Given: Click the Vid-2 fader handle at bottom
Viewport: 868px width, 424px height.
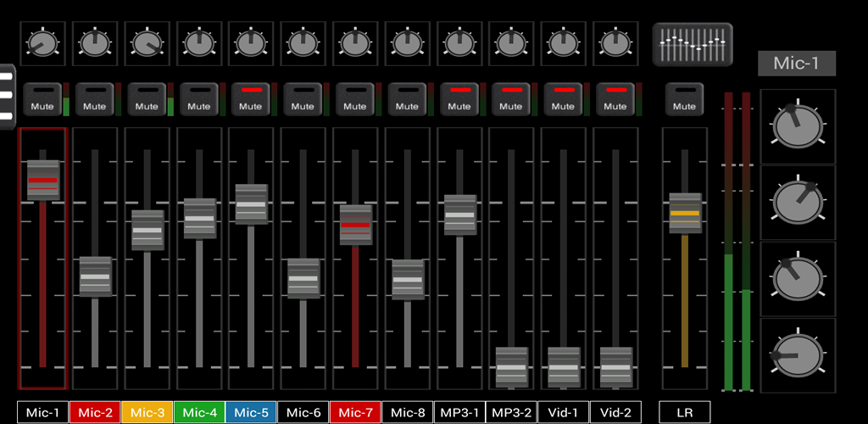Looking at the screenshot, I should (615, 367).
